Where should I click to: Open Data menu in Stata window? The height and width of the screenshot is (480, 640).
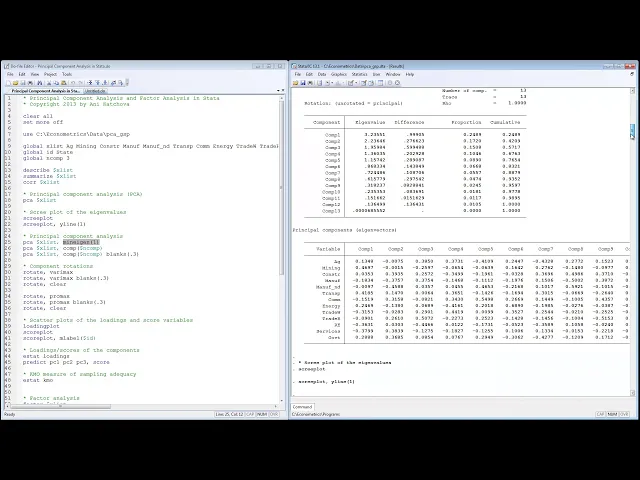tap(322, 74)
